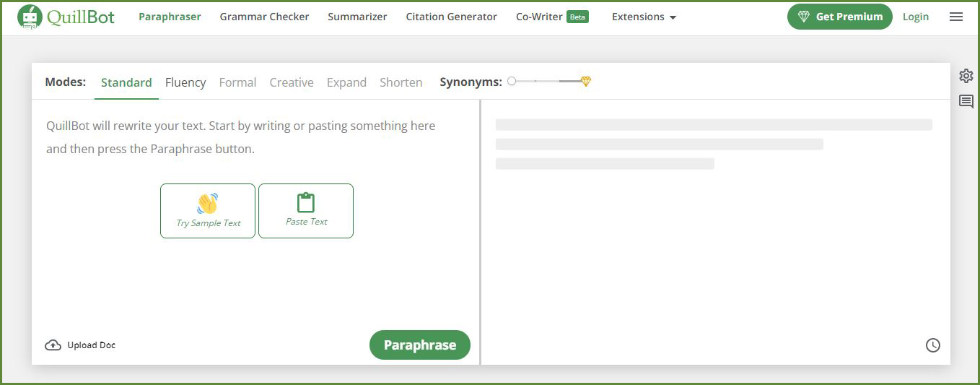Click the Synonyms slider track middle
Viewport: 980px width, 385px height.
(x=548, y=81)
